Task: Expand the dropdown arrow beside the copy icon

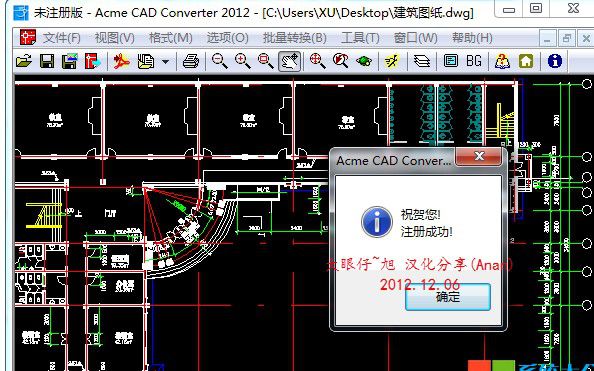Action: tap(166, 61)
